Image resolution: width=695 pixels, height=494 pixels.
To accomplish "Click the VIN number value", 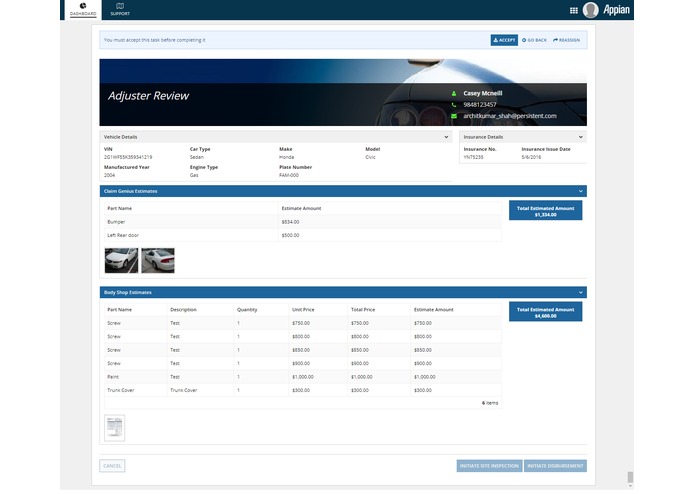I will coord(128,157).
